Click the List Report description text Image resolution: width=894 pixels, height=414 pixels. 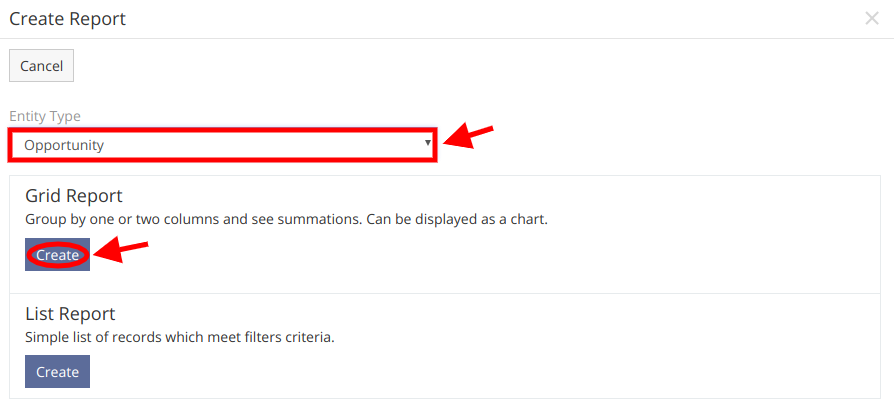click(180, 337)
